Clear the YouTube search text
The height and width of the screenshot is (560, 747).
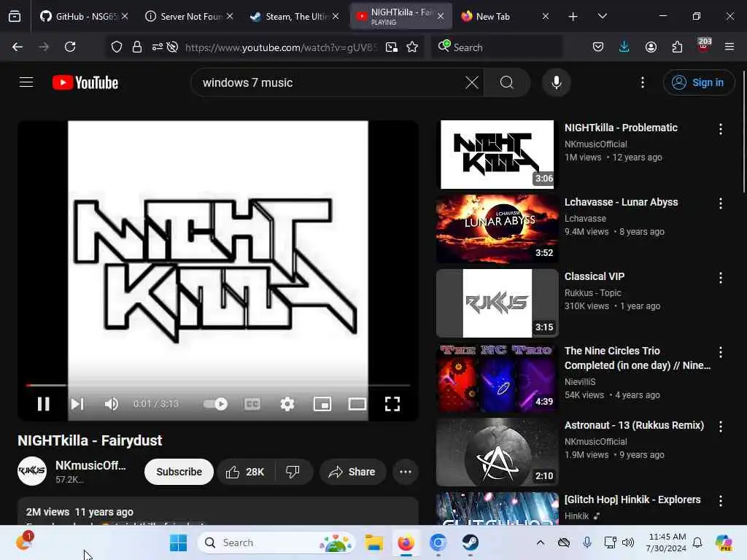(472, 82)
